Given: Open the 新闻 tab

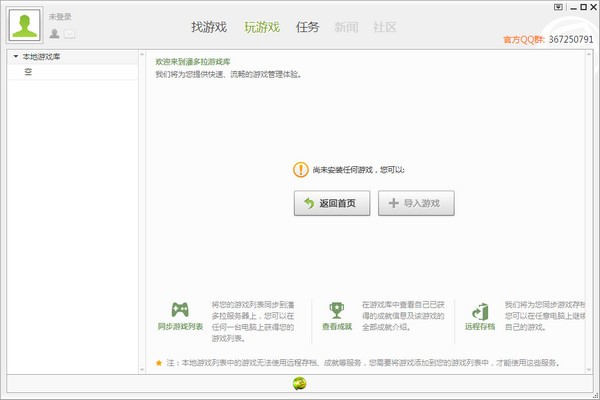Looking at the screenshot, I should [x=346, y=27].
